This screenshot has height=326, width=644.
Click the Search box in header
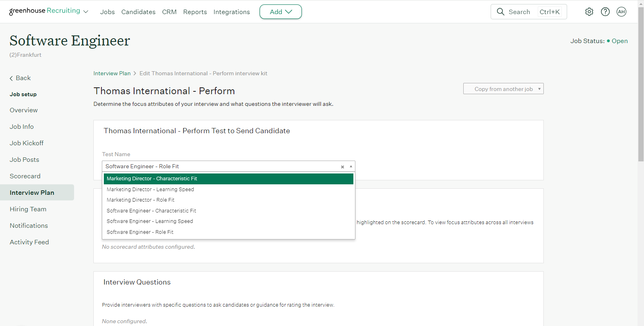(528, 12)
